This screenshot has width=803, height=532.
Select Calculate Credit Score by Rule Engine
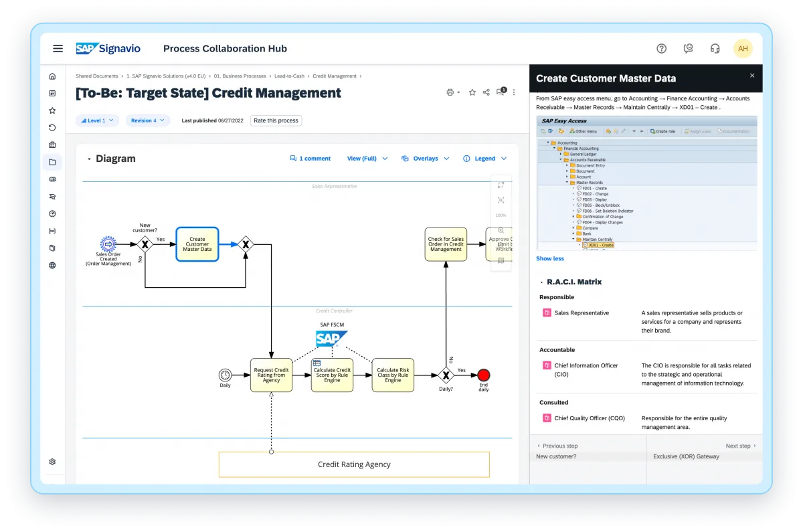pos(332,375)
